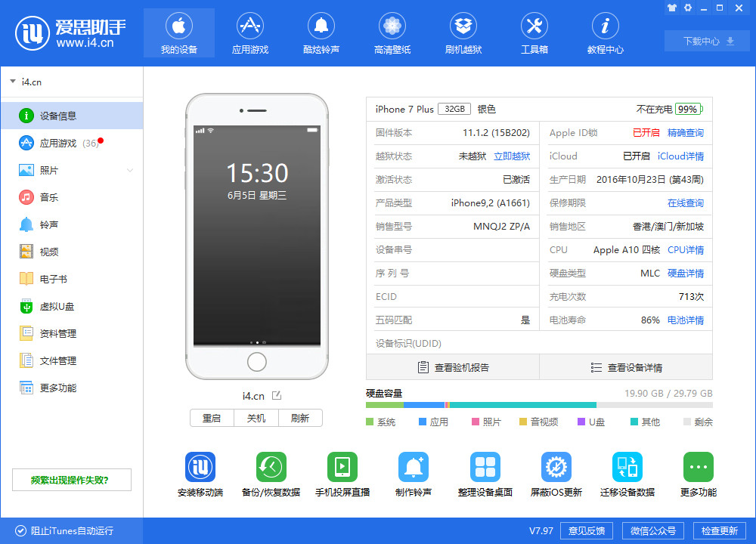Open 教程中心
The height and width of the screenshot is (544, 756).
pyautogui.click(x=605, y=32)
